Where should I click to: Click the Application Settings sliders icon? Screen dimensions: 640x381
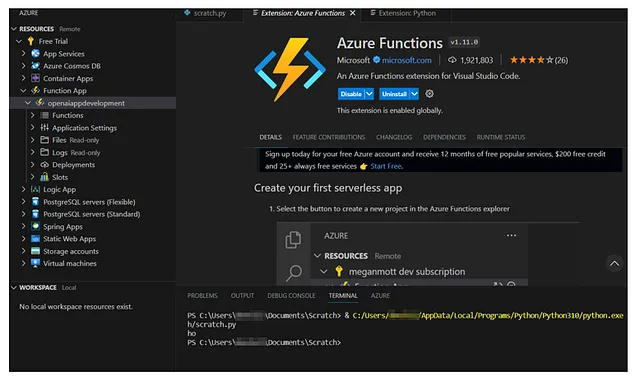click(44, 127)
